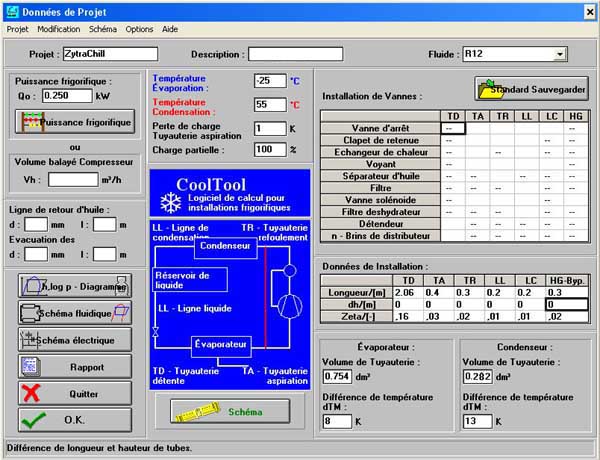Open the Options menu
Image resolution: width=600 pixels, height=460 pixels.
coord(139,29)
